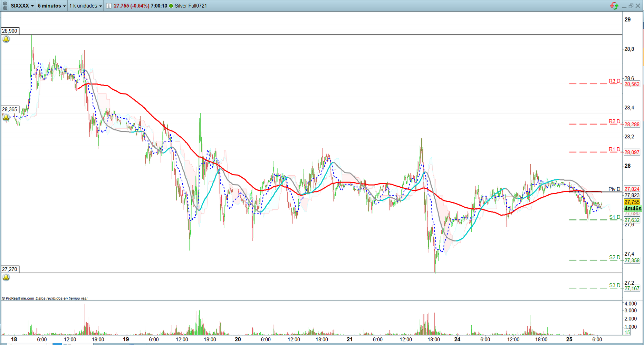Click the Piv D pivot label

(614, 189)
